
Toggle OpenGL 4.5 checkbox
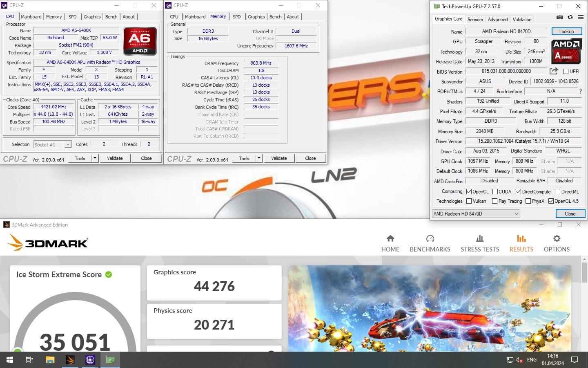click(551, 201)
